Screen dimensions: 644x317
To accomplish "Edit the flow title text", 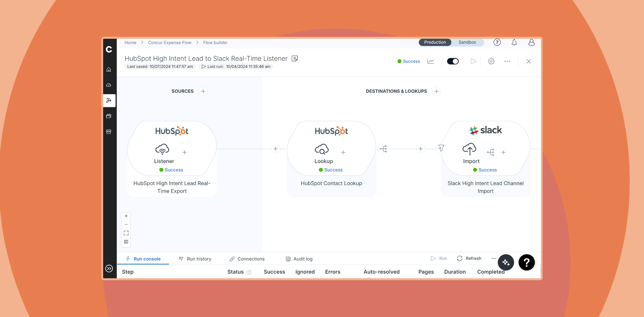I will 206,59.
